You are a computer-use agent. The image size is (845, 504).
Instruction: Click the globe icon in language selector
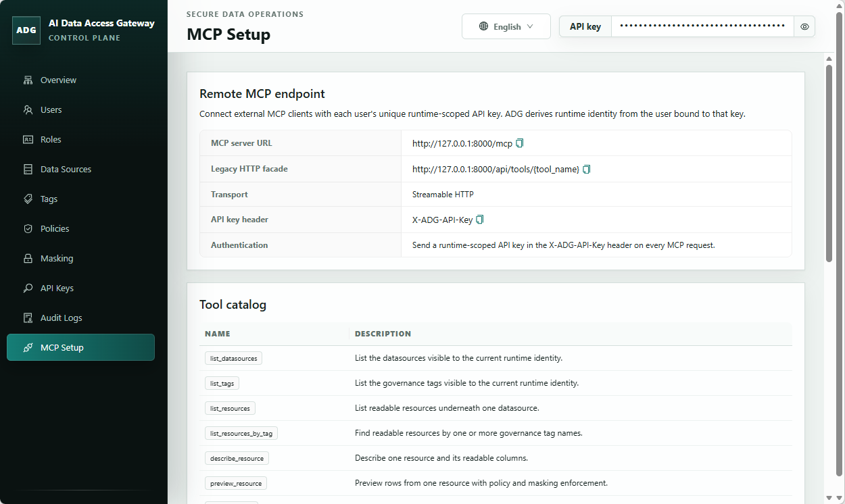pos(483,26)
